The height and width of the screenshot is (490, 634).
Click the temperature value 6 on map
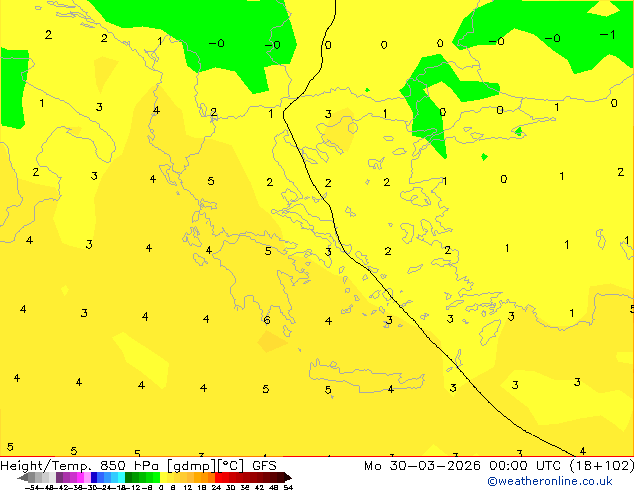click(x=267, y=320)
